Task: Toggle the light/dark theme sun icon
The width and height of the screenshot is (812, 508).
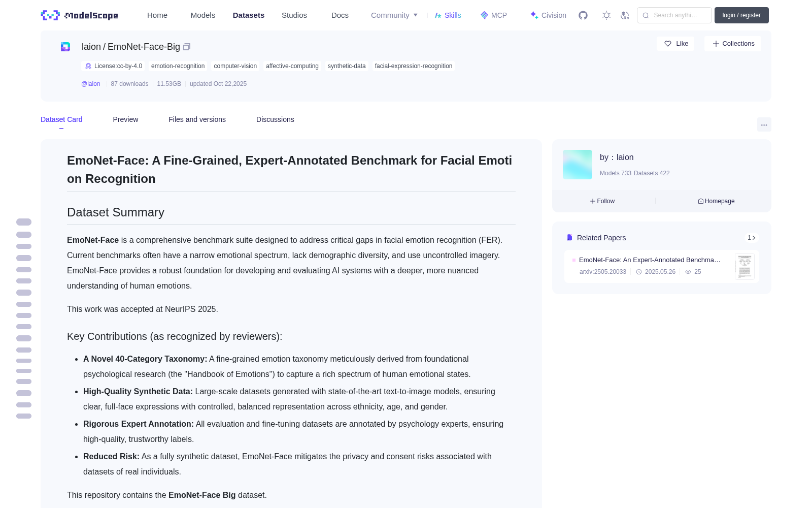Action: point(606,15)
